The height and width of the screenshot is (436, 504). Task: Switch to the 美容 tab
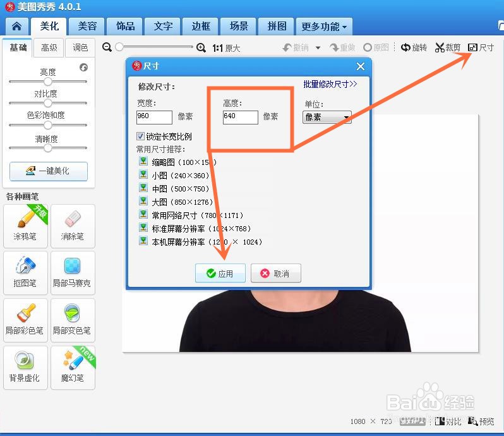87,27
